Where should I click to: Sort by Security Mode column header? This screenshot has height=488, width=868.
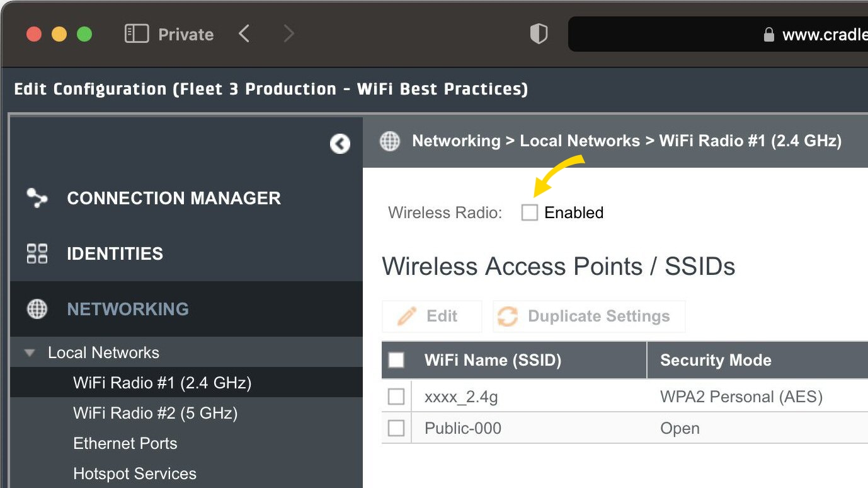point(716,360)
